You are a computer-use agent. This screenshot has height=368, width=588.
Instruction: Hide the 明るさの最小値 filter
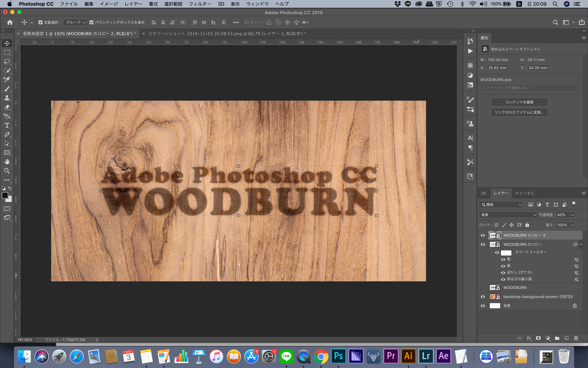503,279
